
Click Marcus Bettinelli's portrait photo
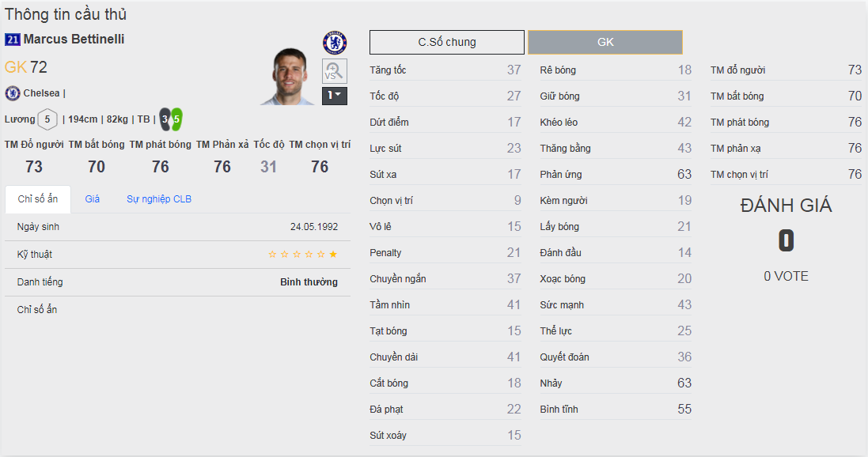coord(288,77)
